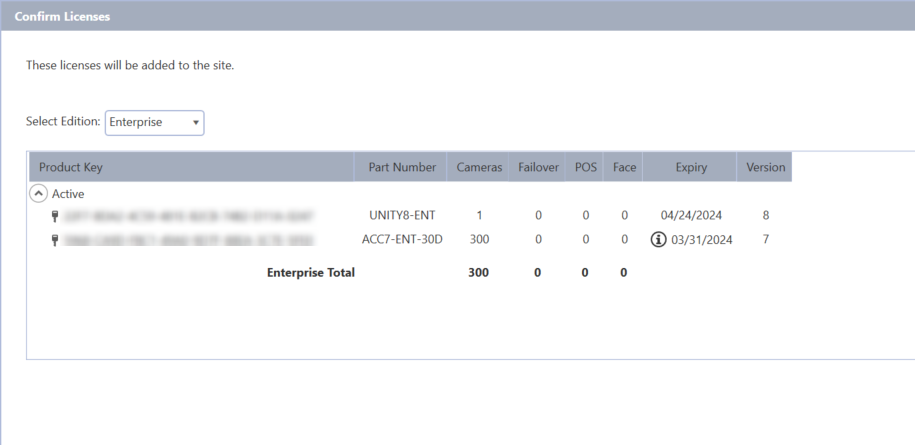Click the 04/24/2024 expiry date
Screen dimensions: 915x445
click(691, 215)
